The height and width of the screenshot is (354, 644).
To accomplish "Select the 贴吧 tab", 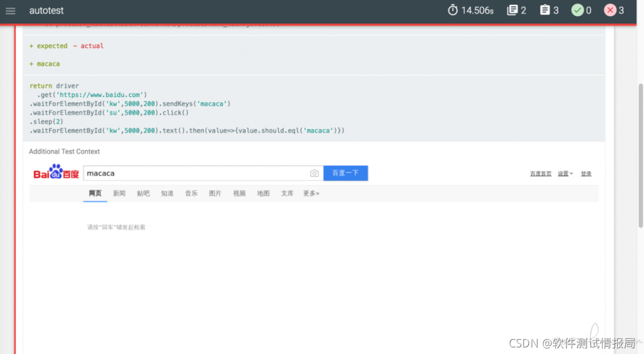I will (143, 193).
